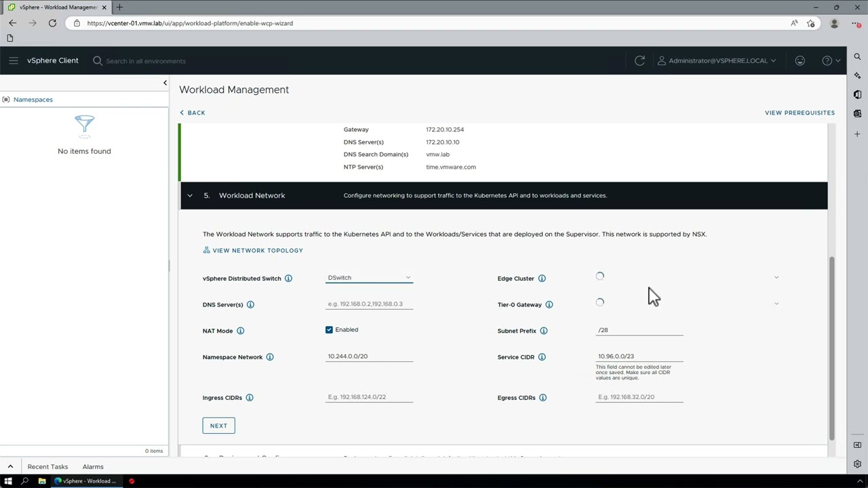Open the feedback smiley icon

click(800, 60)
